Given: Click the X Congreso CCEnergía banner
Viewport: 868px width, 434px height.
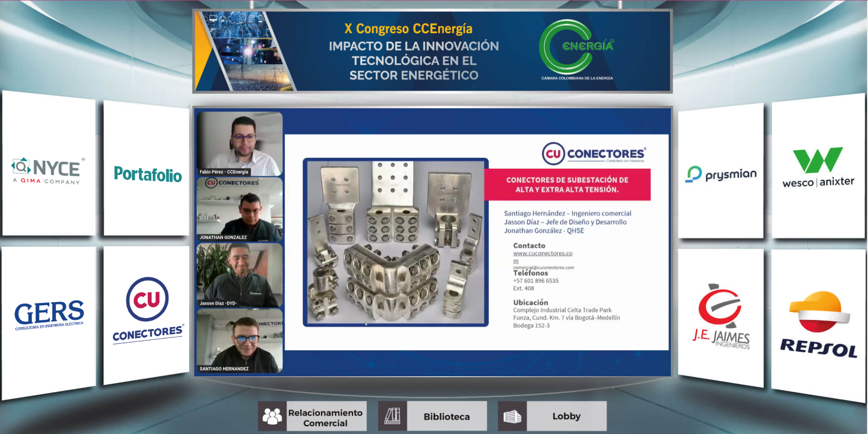Looking at the screenshot, I should 432,51.
